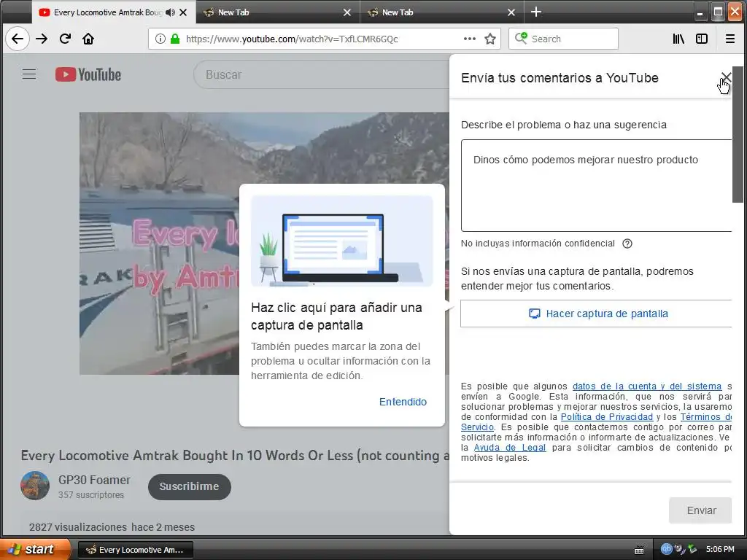Open the YouTube guide hamburger menu
The image size is (747, 560).
click(x=29, y=74)
